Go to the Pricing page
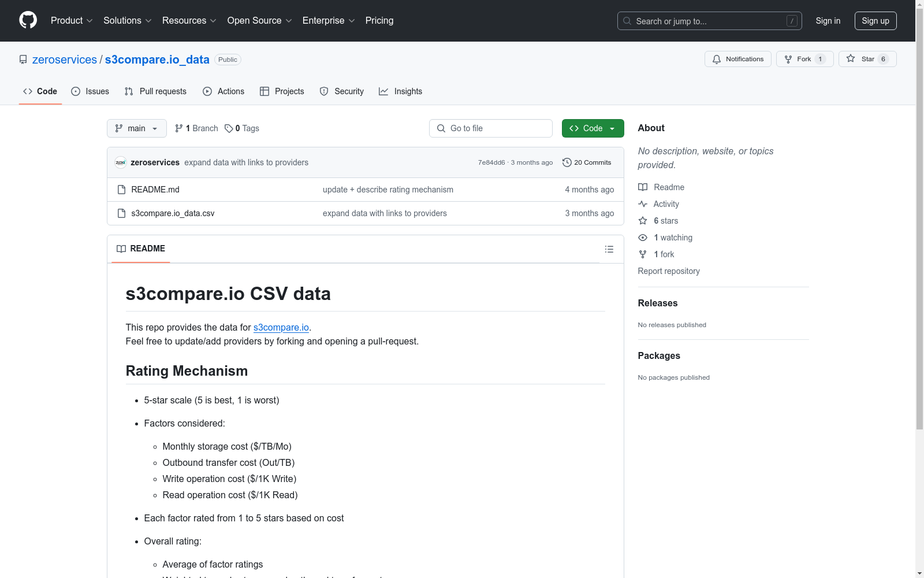Viewport: 924px width, 578px height. [x=379, y=21]
